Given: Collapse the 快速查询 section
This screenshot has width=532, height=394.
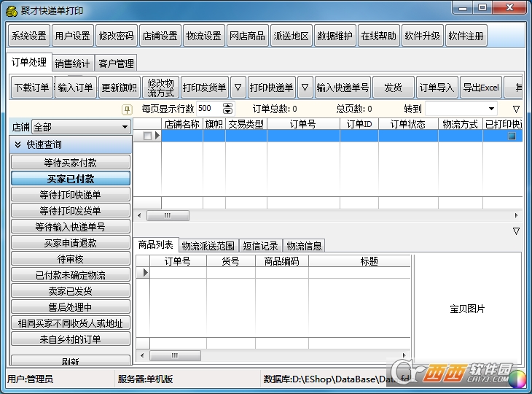Looking at the screenshot, I should click(x=17, y=144).
